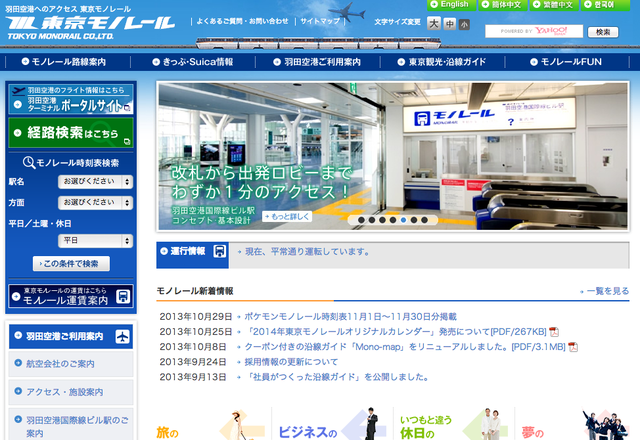The width and height of the screenshot is (640, 440).
Task: Set text size to medium (中)
Action: pos(449,24)
